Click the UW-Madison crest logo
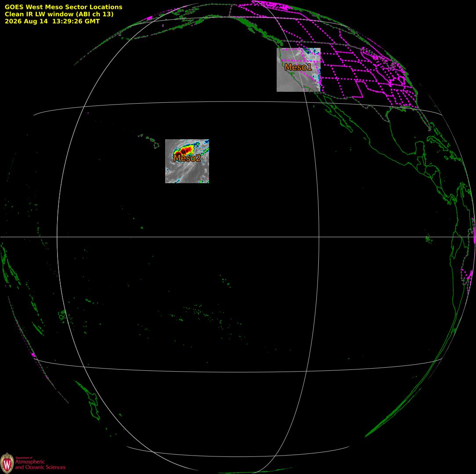Viewport: 476px width, 474px height. (x=7, y=463)
